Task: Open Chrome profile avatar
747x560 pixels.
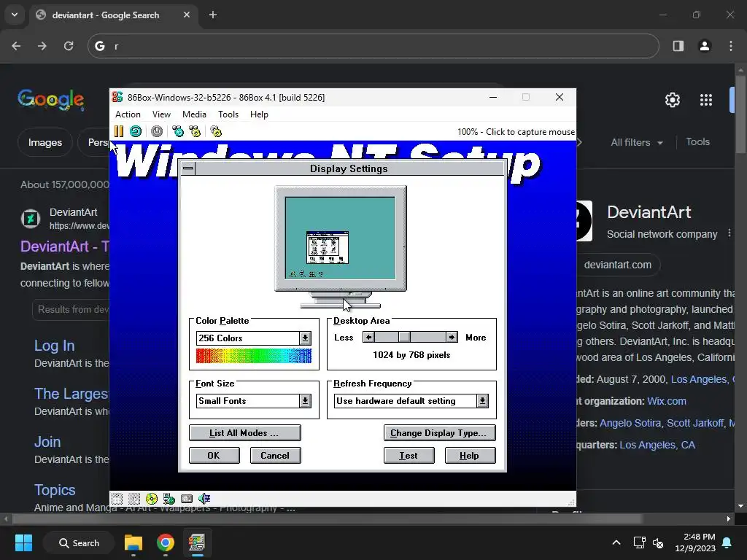Action: tap(705, 46)
